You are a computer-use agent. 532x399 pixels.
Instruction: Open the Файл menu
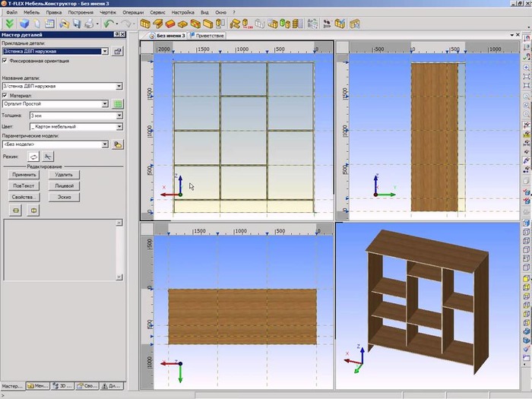click(12, 12)
